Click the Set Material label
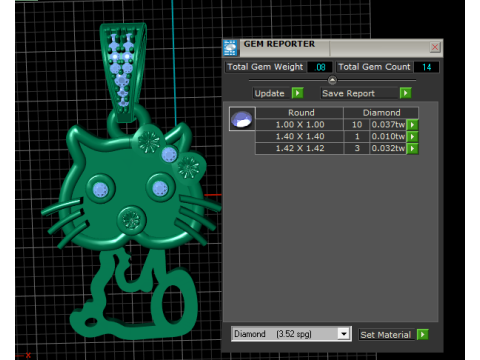Image resolution: width=480 pixels, height=360 pixels. (386, 335)
